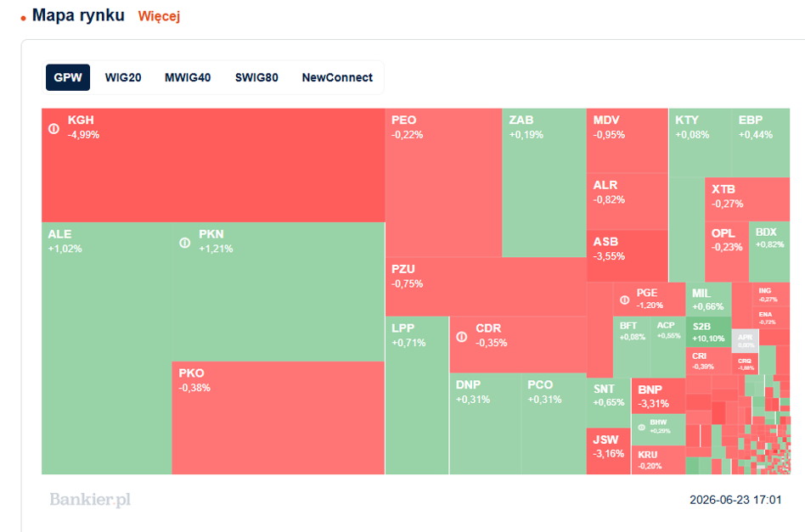Select the green ALE tile
This screenshot has height=532, width=805.
(x=107, y=348)
